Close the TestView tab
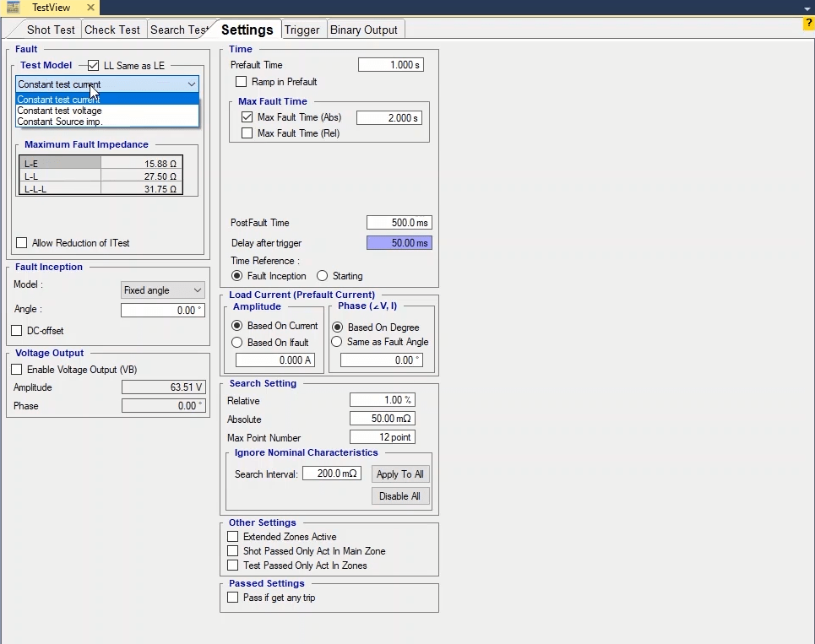Viewport: 815px width, 644px height. pos(90,8)
